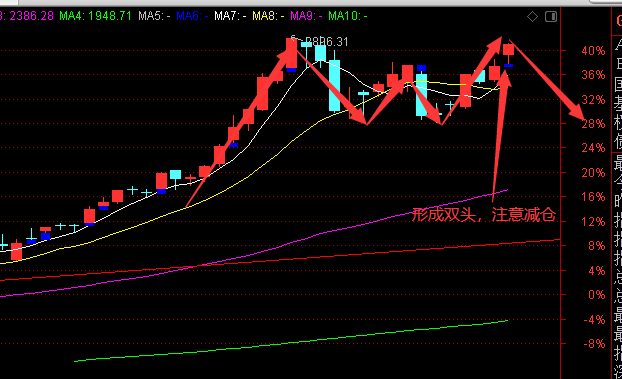The height and width of the screenshot is (379, 622).
Task: Select the last red candlestick near 40%
Action: coord(509,50)
